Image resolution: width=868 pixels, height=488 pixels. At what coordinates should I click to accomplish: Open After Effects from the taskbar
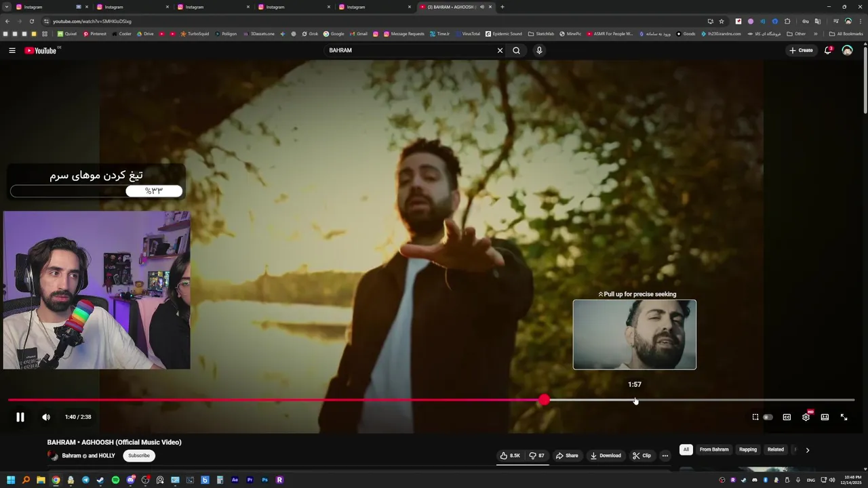click(x=235, y=481)
